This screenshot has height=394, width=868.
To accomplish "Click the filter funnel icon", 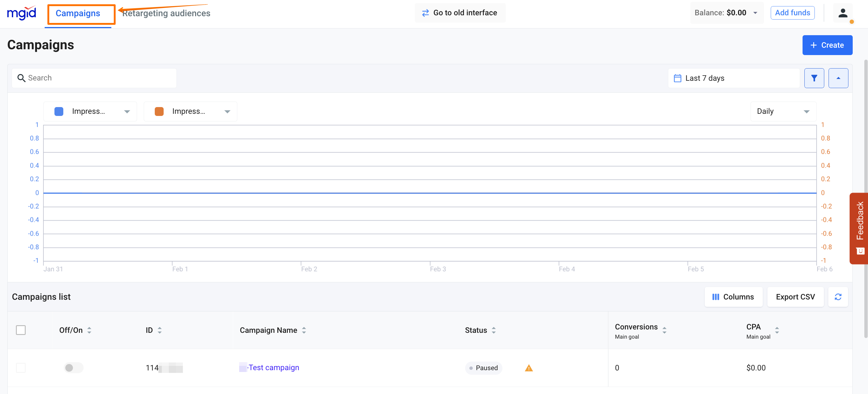I will [x=814, y=78].
